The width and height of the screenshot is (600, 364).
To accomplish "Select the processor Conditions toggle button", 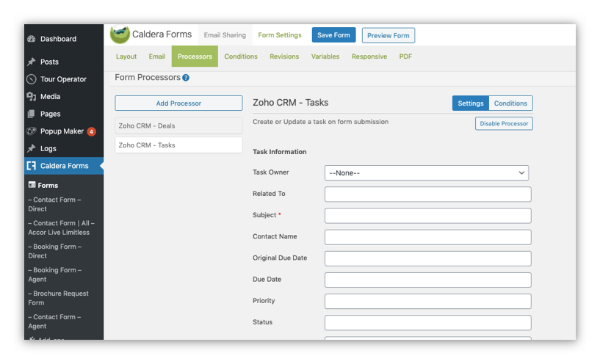I will point(510,103).
